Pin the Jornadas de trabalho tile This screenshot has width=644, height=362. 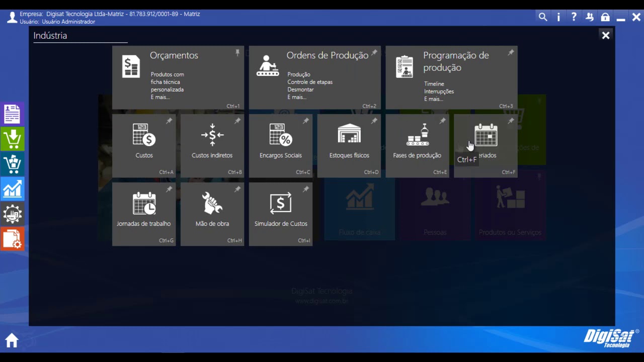tap(169, 189)
